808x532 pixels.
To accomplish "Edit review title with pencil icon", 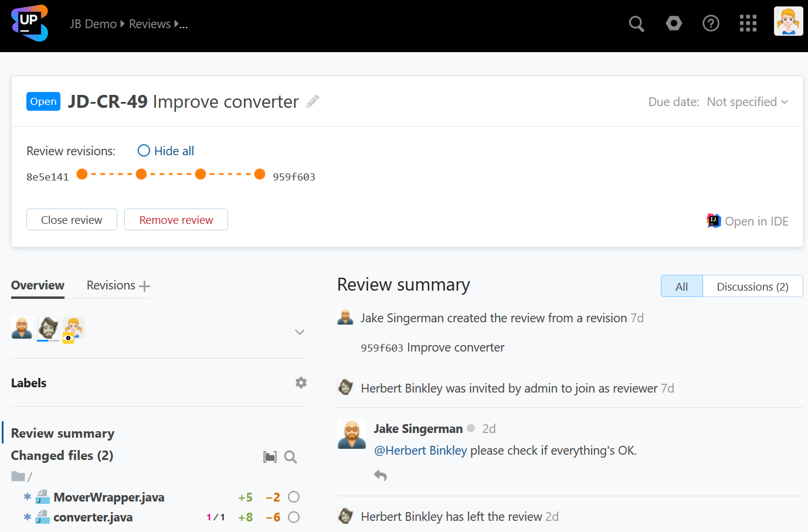I will (313, 101).
